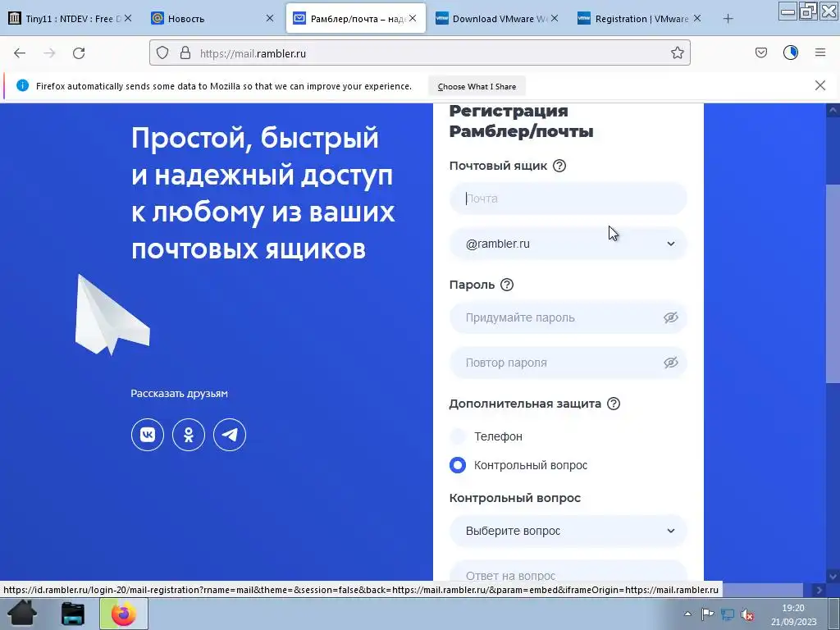The image size is (840, 630).
Task: Open the Firefox hamburger menu
Action: 820,52
